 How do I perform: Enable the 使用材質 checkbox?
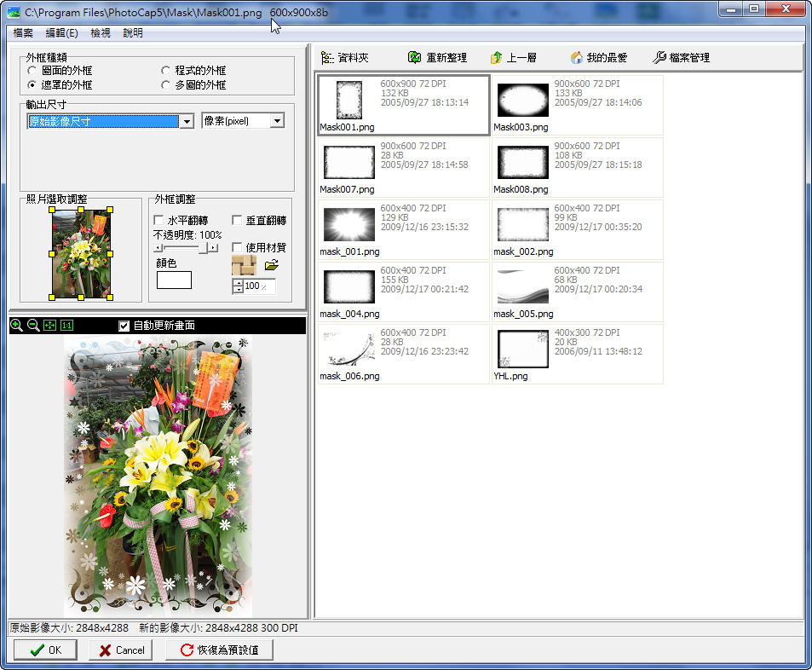point(238,247)
